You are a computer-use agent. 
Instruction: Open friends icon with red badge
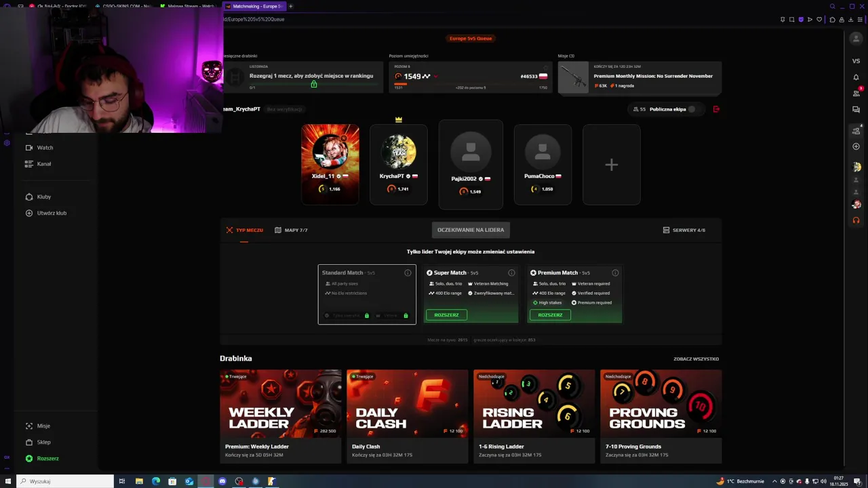[856, 93]
